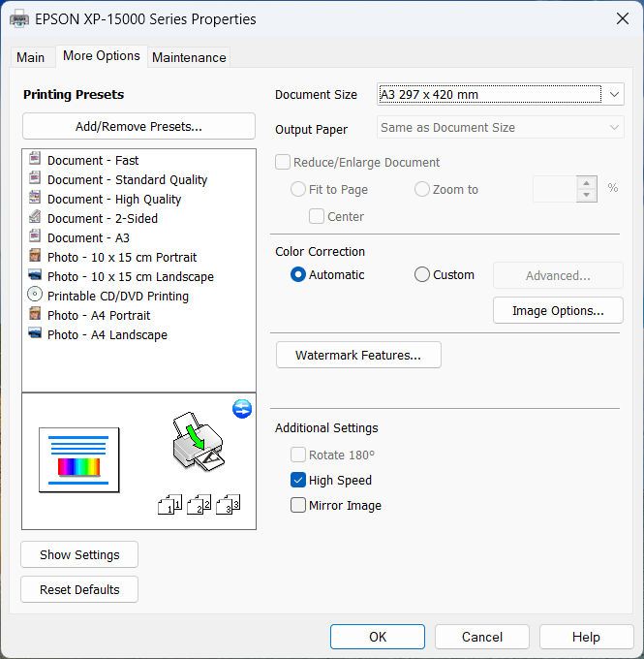Select the Photo - A4 Landscape preset

coord(107,334)
